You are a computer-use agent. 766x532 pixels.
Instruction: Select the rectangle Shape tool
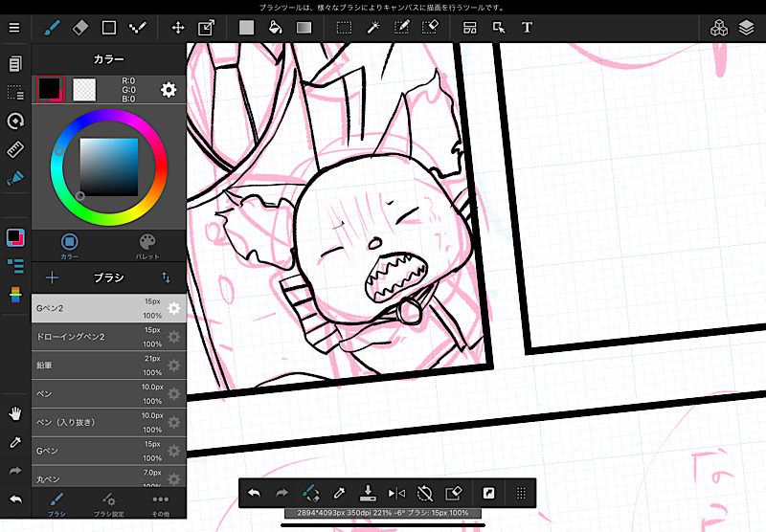pyautogui.click(x=108, y=28)
